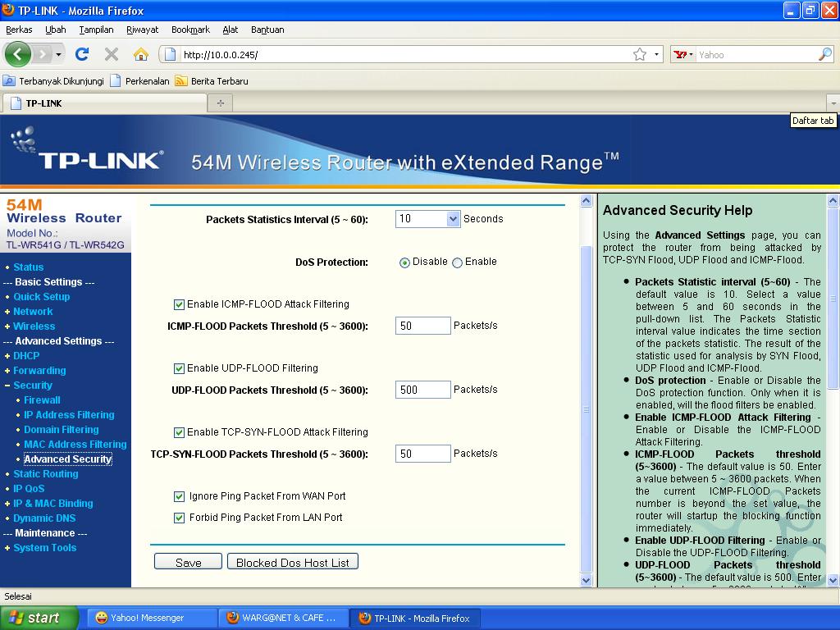Select the DoS Protection Enable radio
This screenshot has height=630, width=840.
[x=458, y=262]
